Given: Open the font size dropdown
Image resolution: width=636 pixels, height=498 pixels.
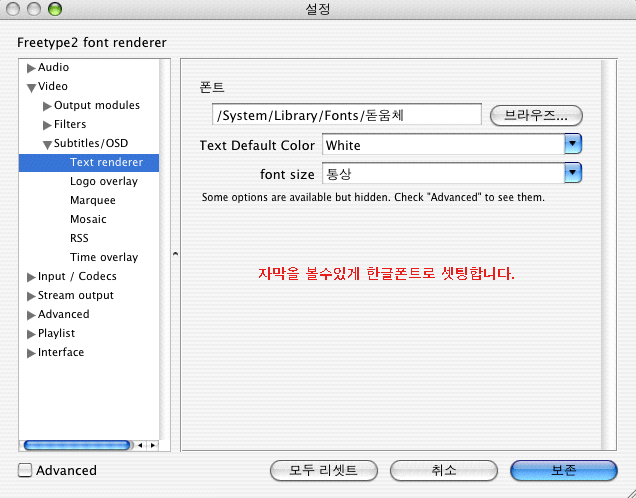Looking at the screenshot, I should click(573, 174).
